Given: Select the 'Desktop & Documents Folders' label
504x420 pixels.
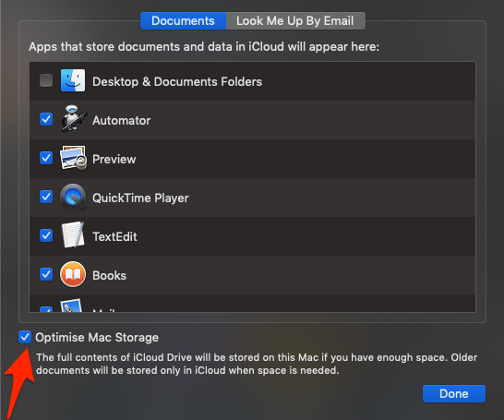Looking at the screenshot, I should tap(177, 81).
